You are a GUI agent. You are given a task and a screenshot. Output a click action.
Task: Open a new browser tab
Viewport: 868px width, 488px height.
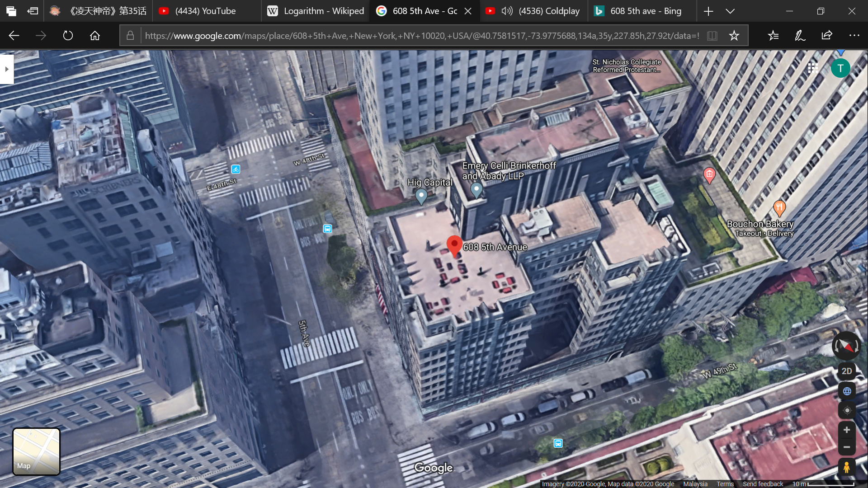click(x=708, y=11)
